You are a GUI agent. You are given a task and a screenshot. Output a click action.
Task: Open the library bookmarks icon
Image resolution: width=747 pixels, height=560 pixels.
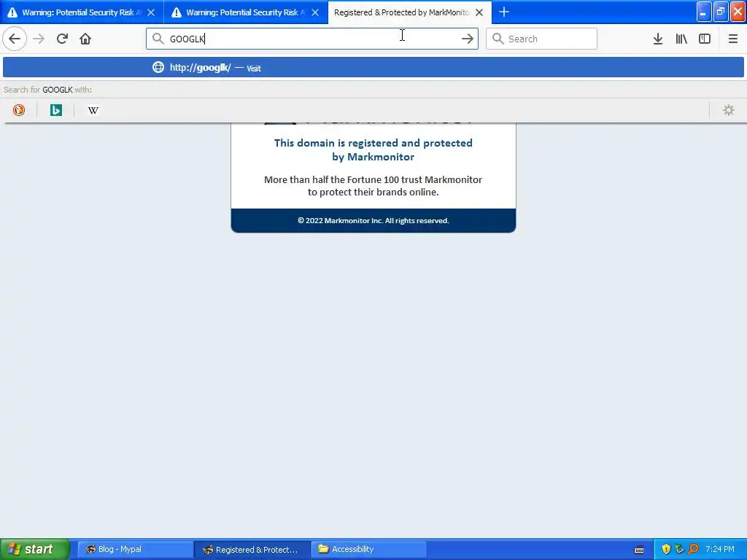681,39
